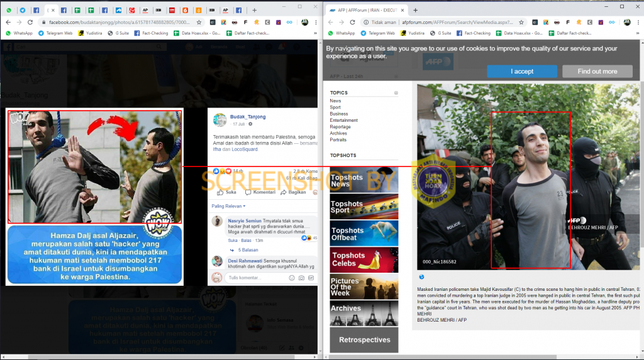This screenshot has height=360, width=644.
Task: Click the globe icon below AFP photo
Action: [421, 277]
